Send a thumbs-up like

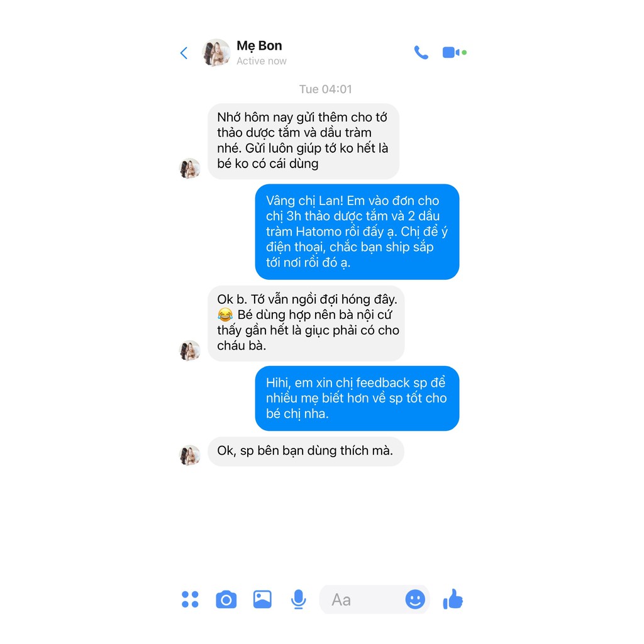(x=453, y=599)
